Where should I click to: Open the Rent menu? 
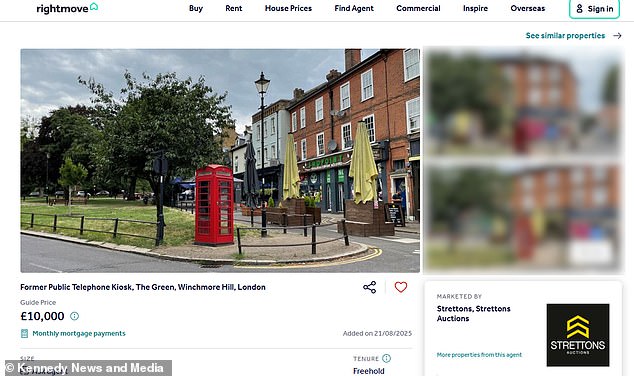[x=234, y=8]
